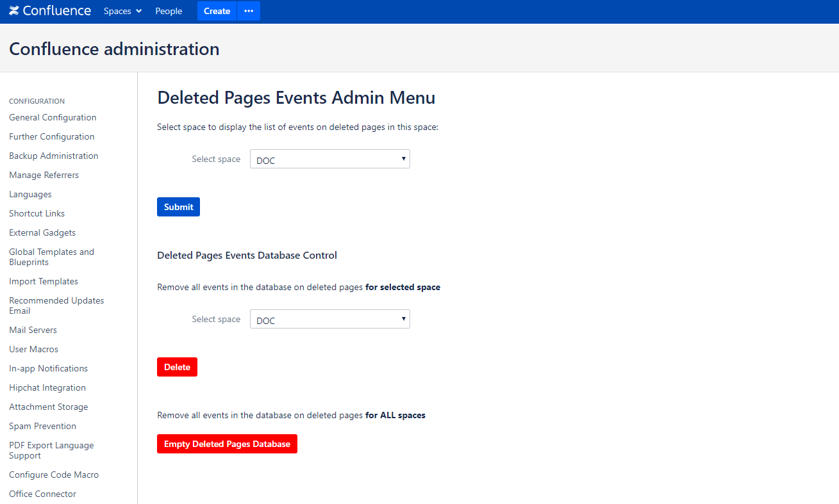
Task: Open Spam Prevention settings
Action: pos(42,426)
